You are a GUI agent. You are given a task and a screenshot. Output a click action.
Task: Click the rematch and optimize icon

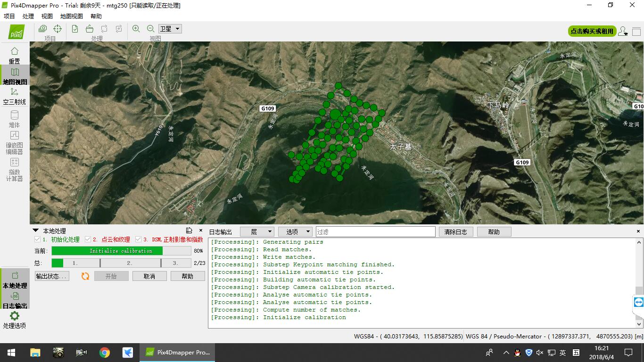pyautogui.click(x=119, y=29)
